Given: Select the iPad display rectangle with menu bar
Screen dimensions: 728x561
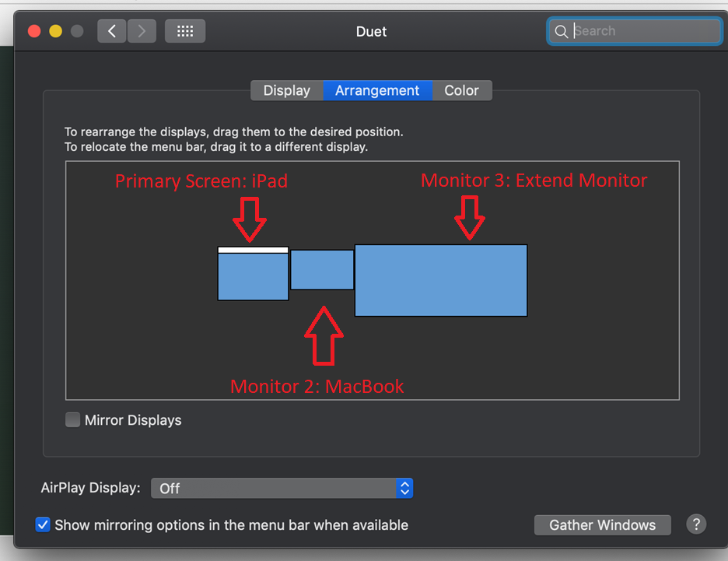Looking at the screenshot, I should [x=253, y=274].
